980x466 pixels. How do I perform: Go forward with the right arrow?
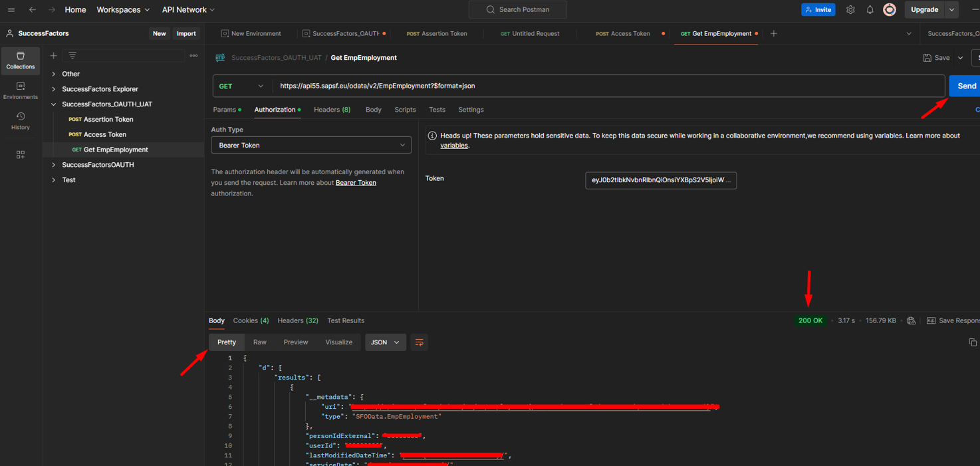tap(52, 10)
